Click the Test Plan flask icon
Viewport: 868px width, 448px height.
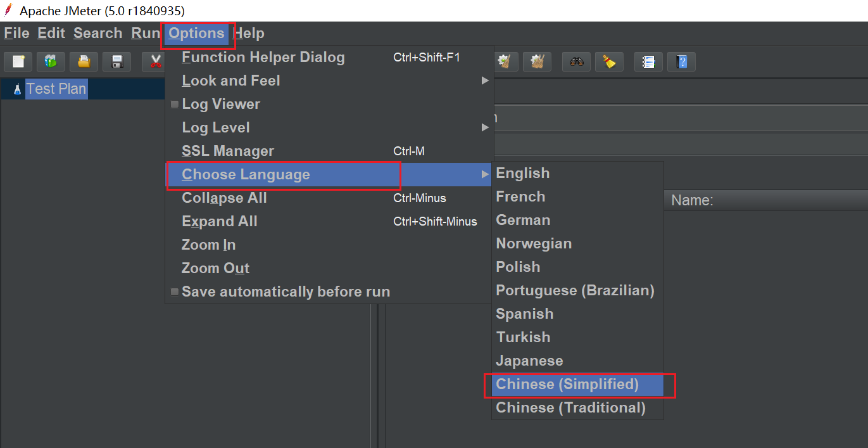coord(18,89)
